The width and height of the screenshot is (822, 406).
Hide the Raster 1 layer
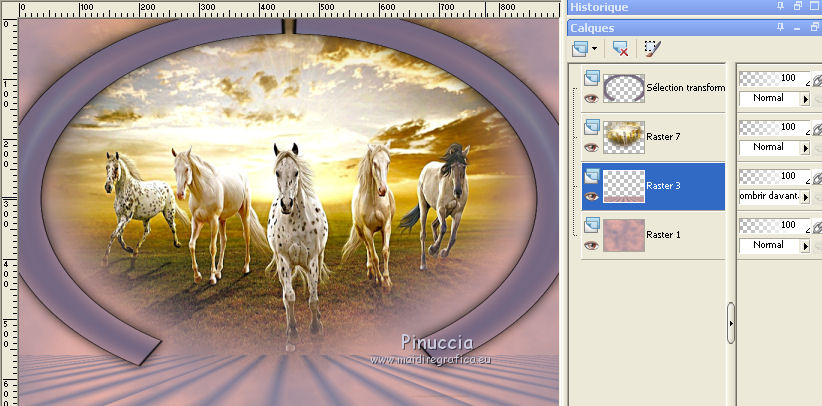tap(591, 245)
